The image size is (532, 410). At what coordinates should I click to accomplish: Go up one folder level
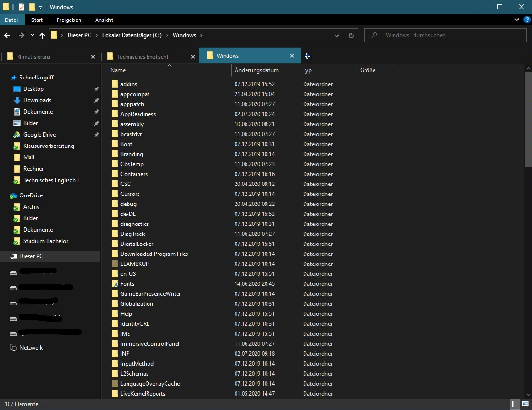tap(42, 35)
